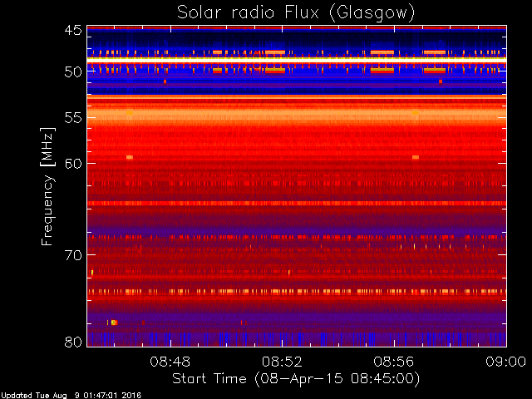Click the "Frequency [MHz]" axis label
This screenshot has height=399, width=532.
(x=48, y=186)
